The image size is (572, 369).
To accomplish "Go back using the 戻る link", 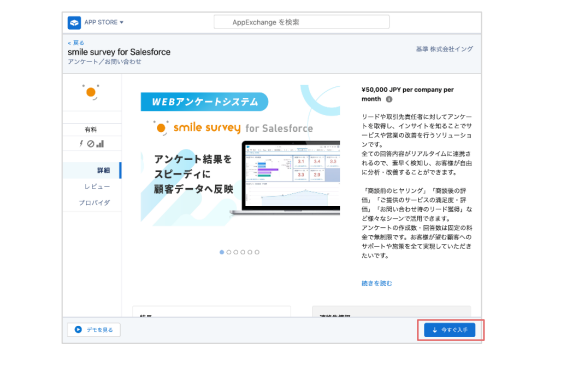I will coord(76,43).
